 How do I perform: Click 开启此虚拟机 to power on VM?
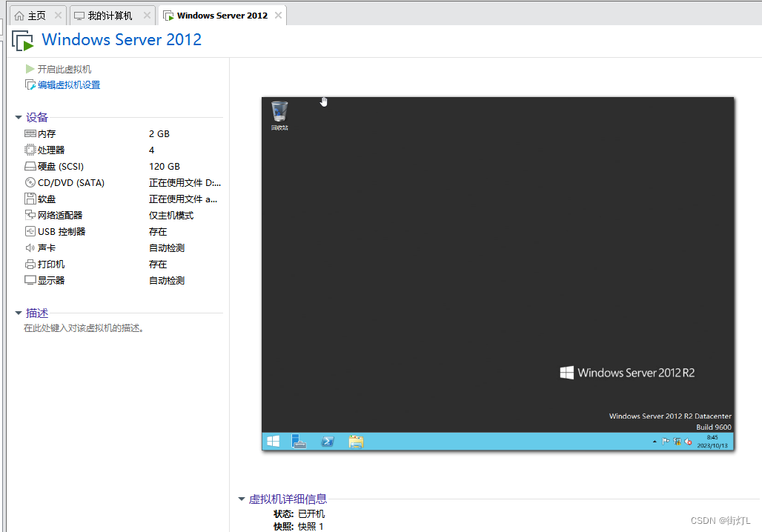(64, 70)
